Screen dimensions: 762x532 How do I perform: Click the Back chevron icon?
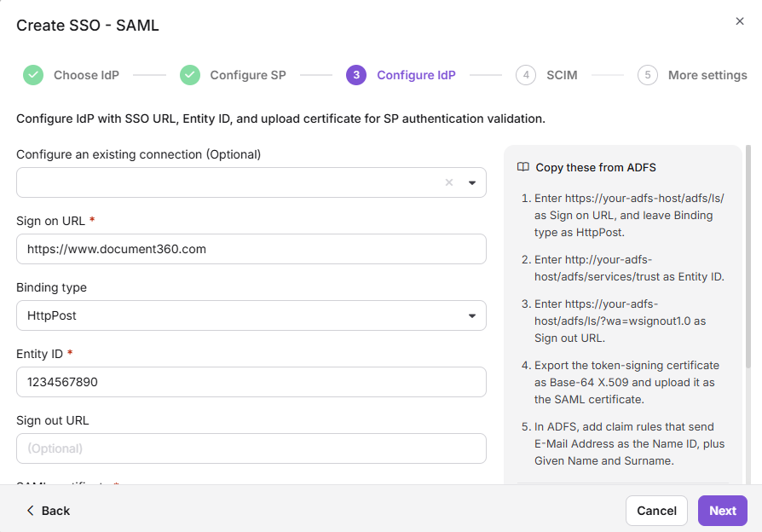coord(30,510)
